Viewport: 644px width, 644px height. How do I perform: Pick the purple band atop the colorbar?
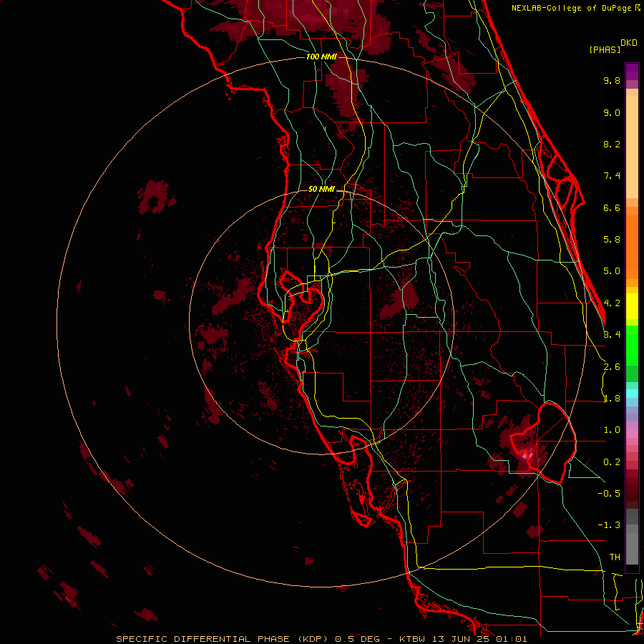click(x=632, y=72)
